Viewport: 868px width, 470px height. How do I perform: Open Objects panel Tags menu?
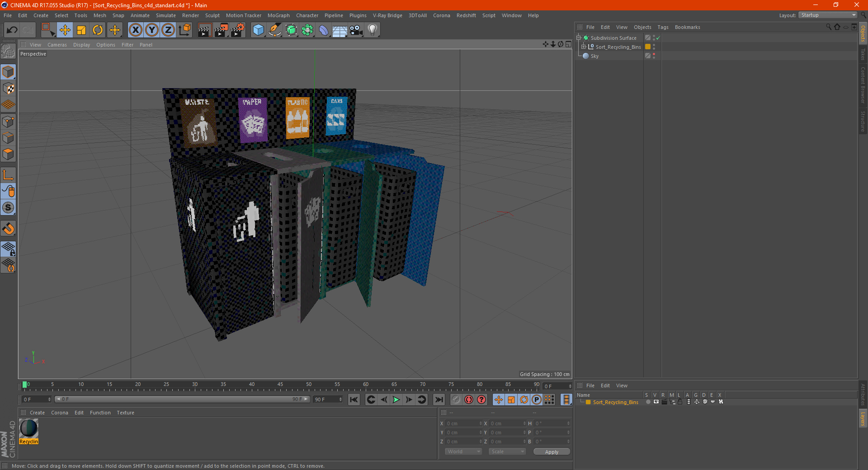pos(663,27)
